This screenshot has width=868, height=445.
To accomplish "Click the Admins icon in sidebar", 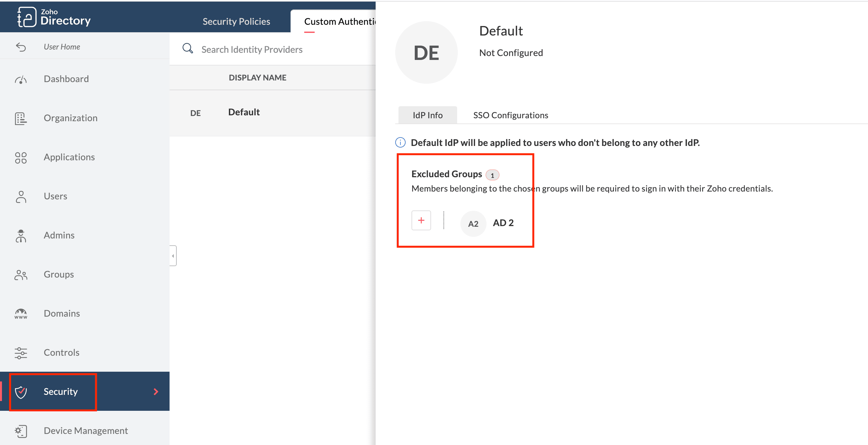I will click(x=21, y=236).
